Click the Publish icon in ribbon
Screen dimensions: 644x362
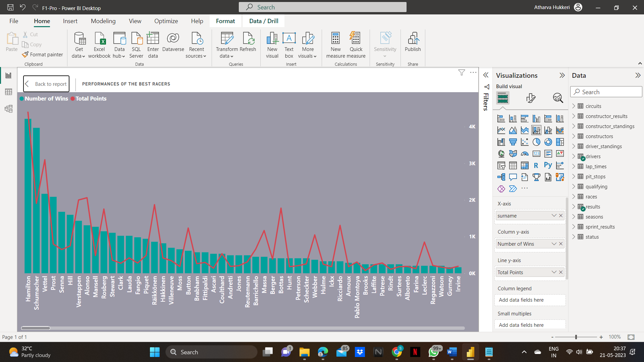pyautogui.click(x=413, y=42)
